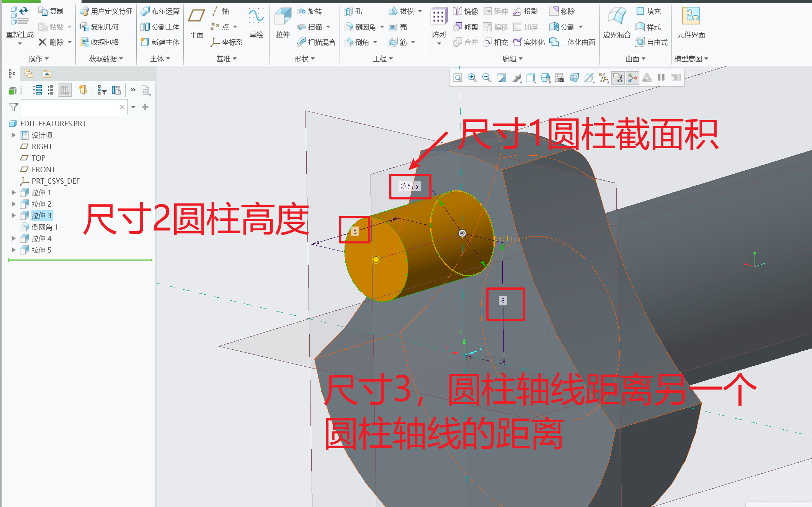Click the 实体化 solidify button
Viewport: 812px width, 507px height.
pyautogui.click(x=529, y=42)
